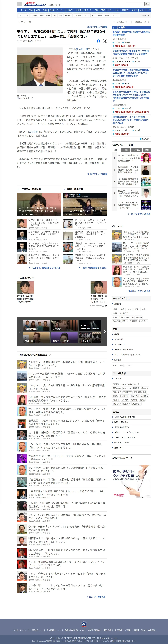Share the article on X

pyautogui.click(x=105, y=41)
